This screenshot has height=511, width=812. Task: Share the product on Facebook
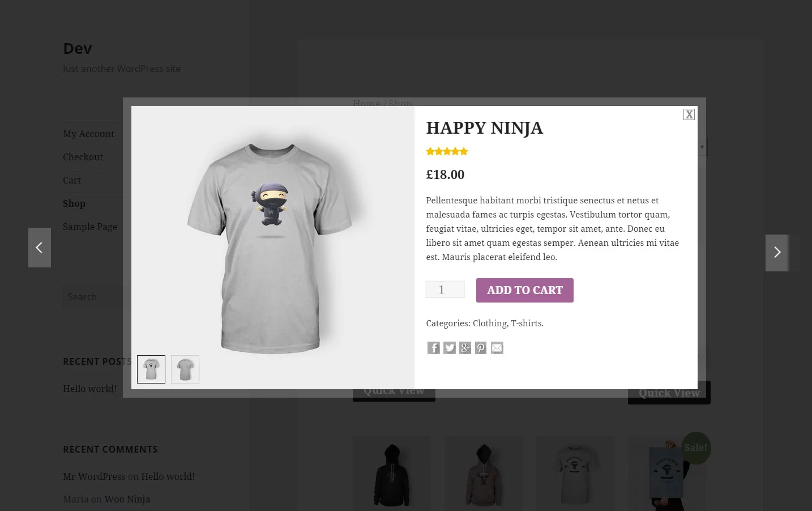pos(433,347)
